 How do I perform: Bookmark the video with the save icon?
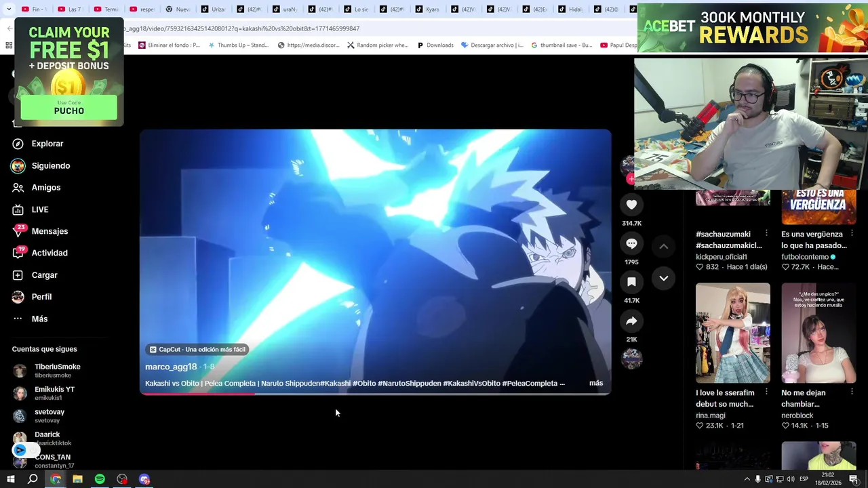click(631, 282)
